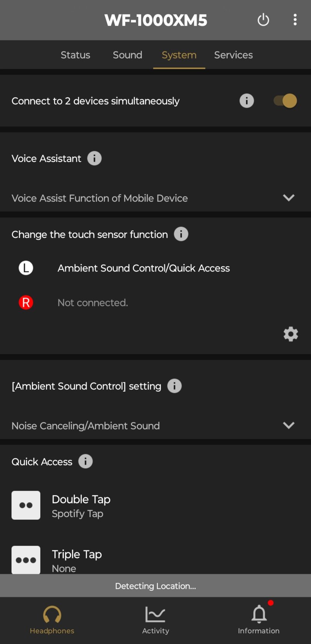Switch to the Status tab
311x644 pixels.
click(x=75, y=55)
